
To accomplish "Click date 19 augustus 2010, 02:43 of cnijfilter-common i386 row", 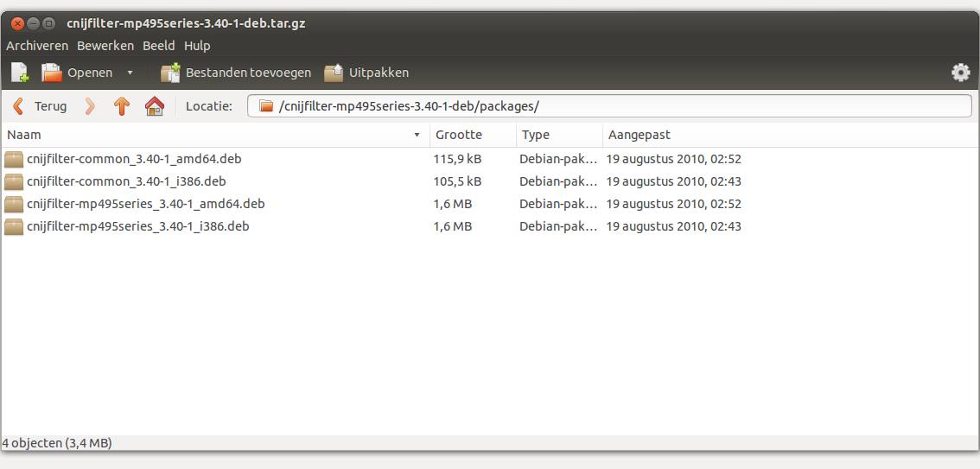I will coord(674,181).
